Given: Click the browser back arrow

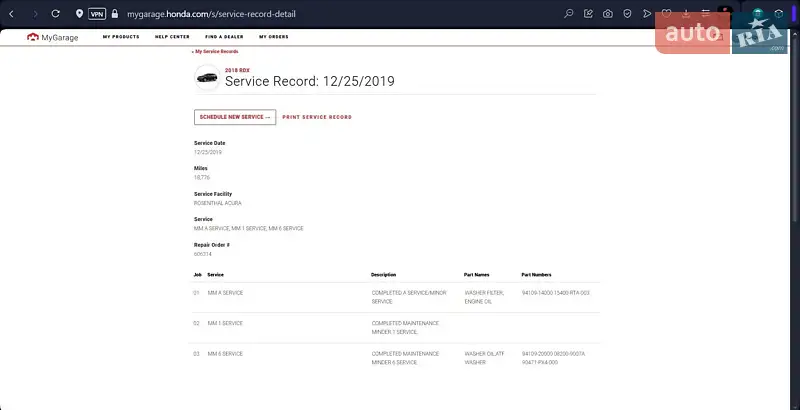Looking at the screenshot, I should pos(11,14).
